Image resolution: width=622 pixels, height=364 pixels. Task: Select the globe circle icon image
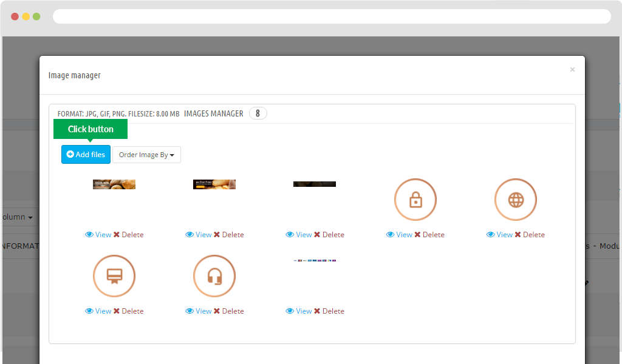pos(516,200)
